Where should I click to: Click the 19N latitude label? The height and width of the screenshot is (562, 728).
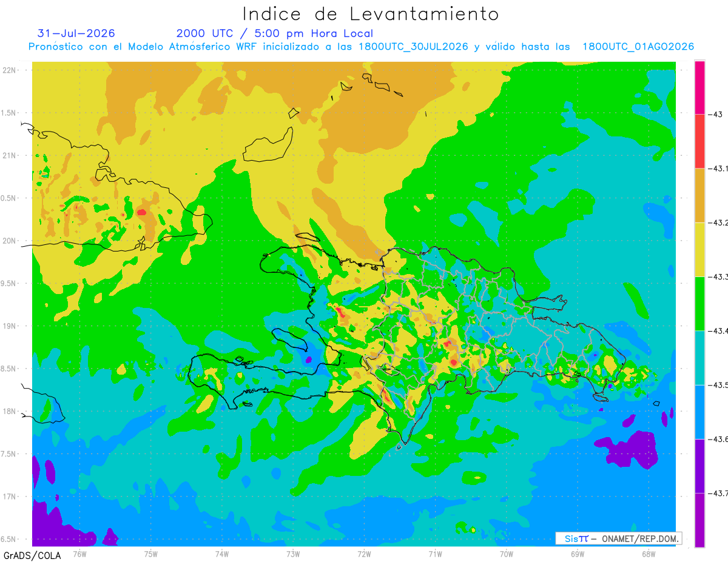coord(10,326)
